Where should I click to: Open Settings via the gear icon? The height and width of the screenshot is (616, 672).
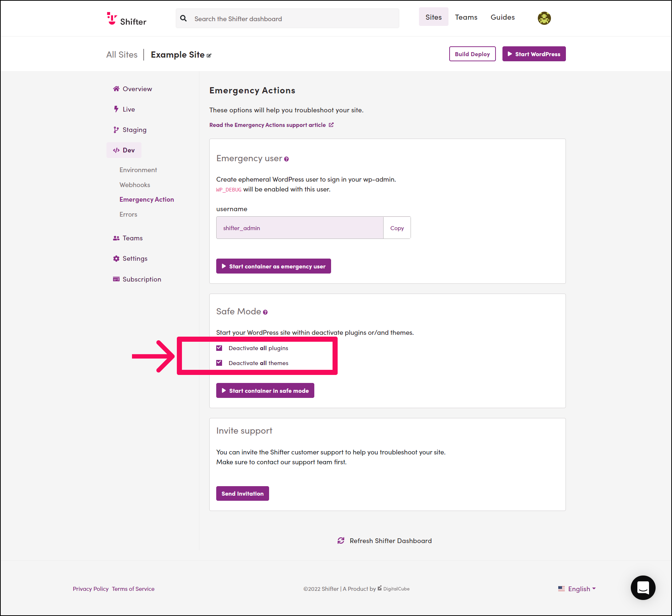(x=116, y=258)
